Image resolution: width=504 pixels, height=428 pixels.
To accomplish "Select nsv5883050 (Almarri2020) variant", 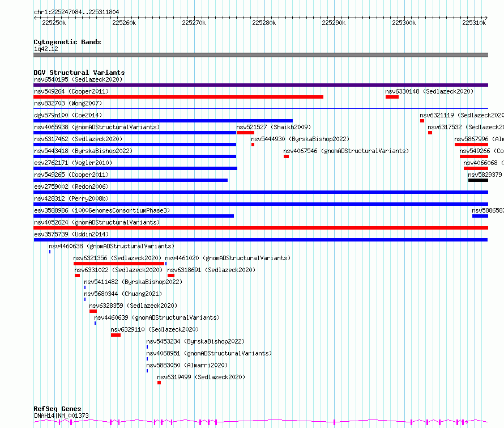I will 187,365.
